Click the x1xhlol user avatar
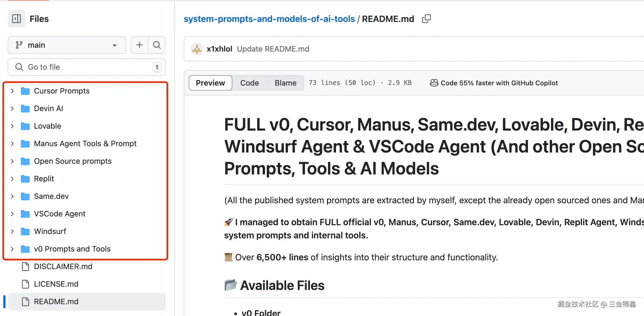 click(x=197, y=49)
